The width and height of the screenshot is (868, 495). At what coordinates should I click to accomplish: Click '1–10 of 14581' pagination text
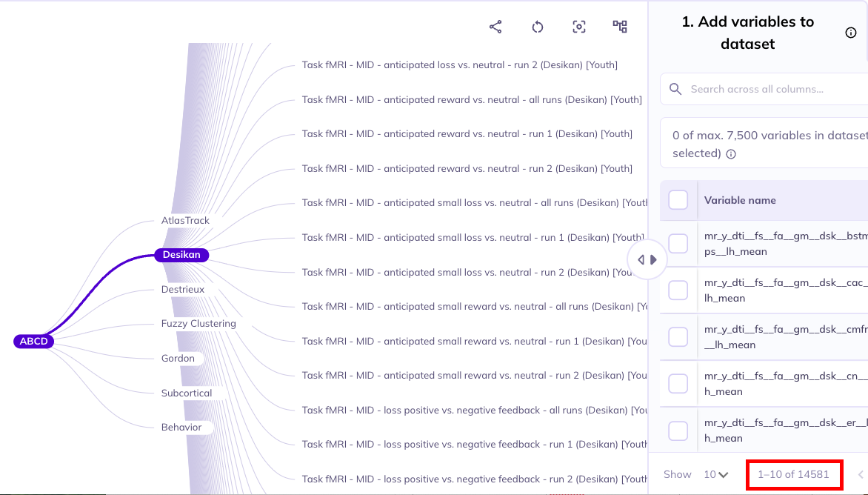point(794,474)
